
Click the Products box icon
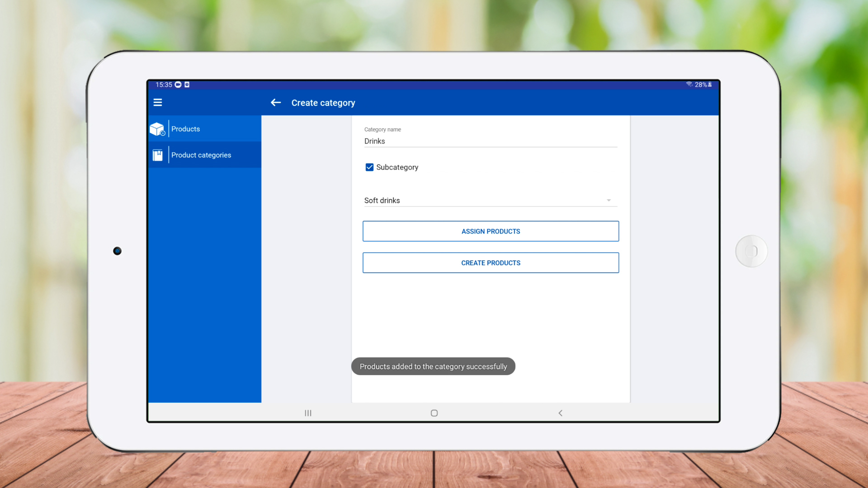pyautogui.click(x=157, y=129)
